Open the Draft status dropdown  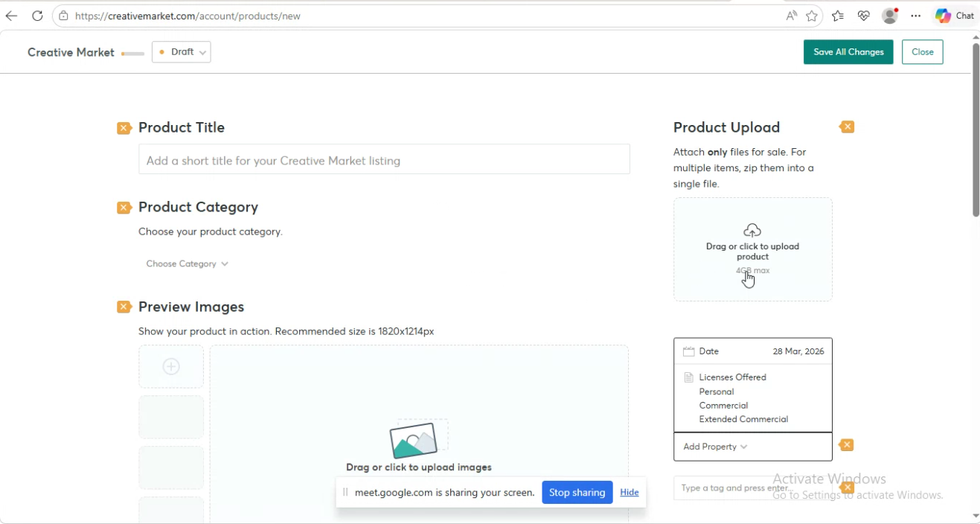click(x=182, y=52)
